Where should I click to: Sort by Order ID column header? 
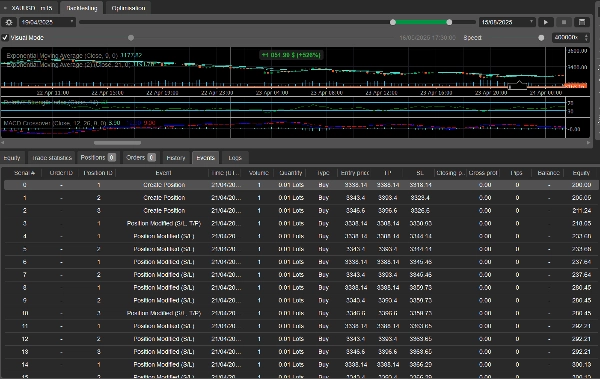tap(61, 173)
